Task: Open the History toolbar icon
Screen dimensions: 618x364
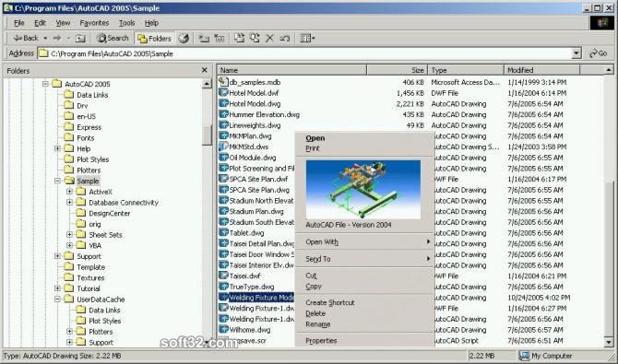Action: click(x=184, y=38)
